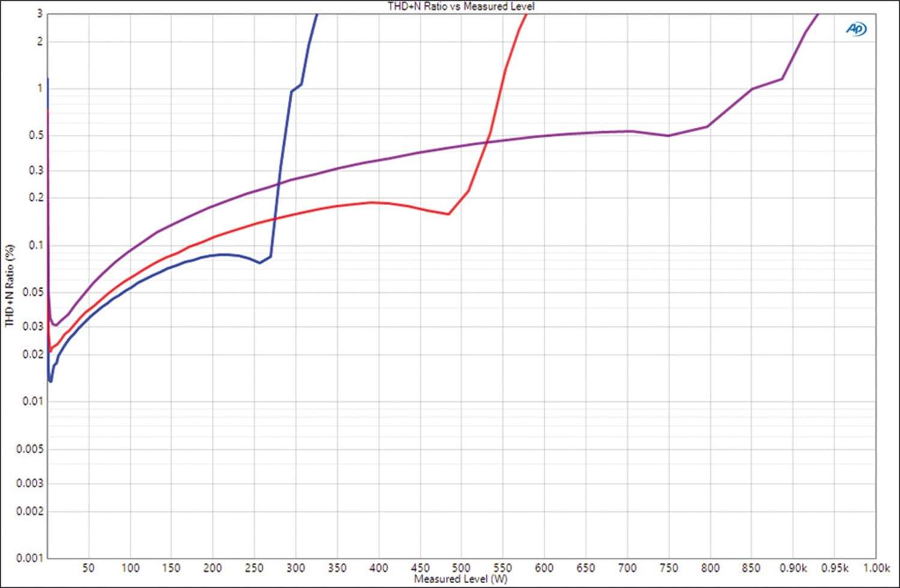Image resolution: width=900 pixels, height=588 pixels.
Task: Click the '0.01' y-axis tick label
Action: (x=33, y=401)
